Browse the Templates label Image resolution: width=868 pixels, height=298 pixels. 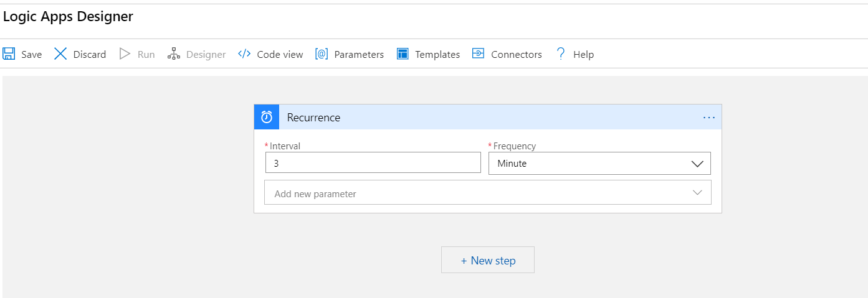pos(437,55)
